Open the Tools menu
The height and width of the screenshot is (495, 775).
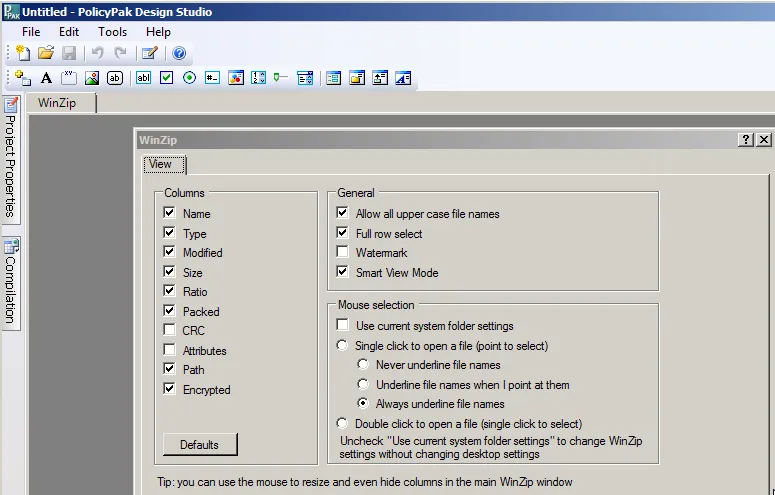[x=113, y=32]
